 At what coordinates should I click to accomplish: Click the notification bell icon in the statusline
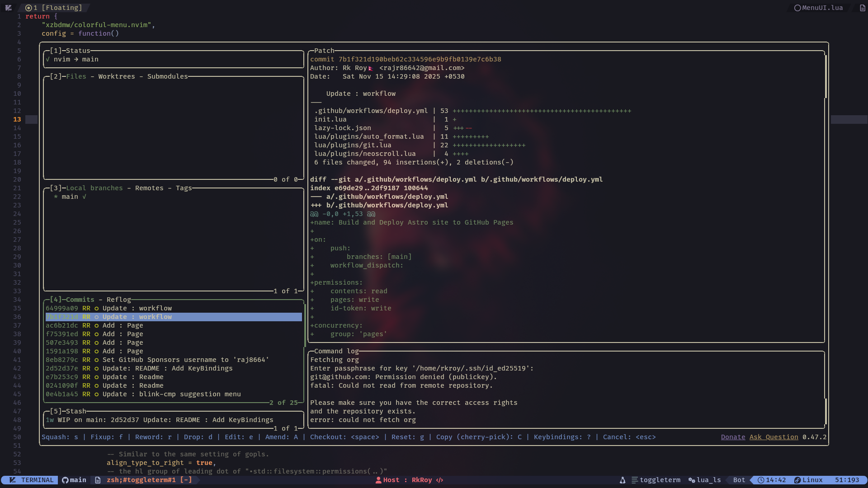pos(623,480)
